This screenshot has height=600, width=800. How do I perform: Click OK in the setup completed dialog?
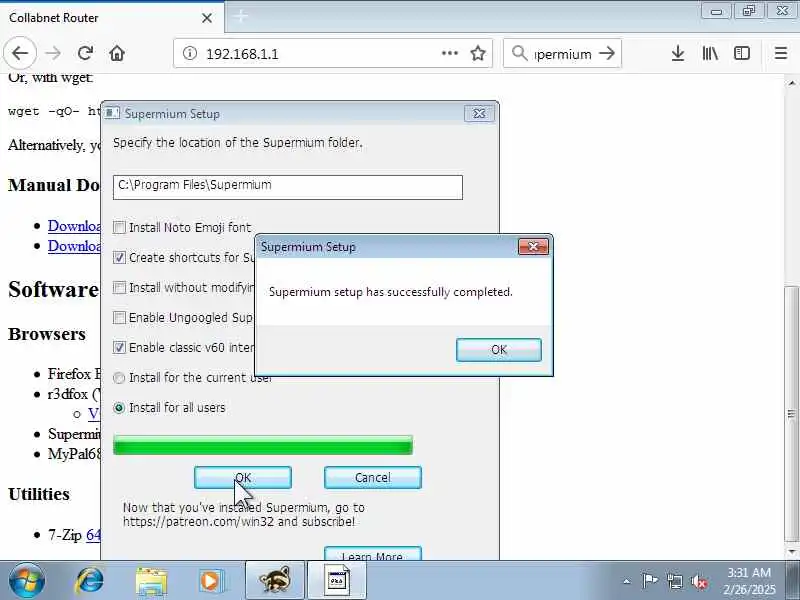498,349
